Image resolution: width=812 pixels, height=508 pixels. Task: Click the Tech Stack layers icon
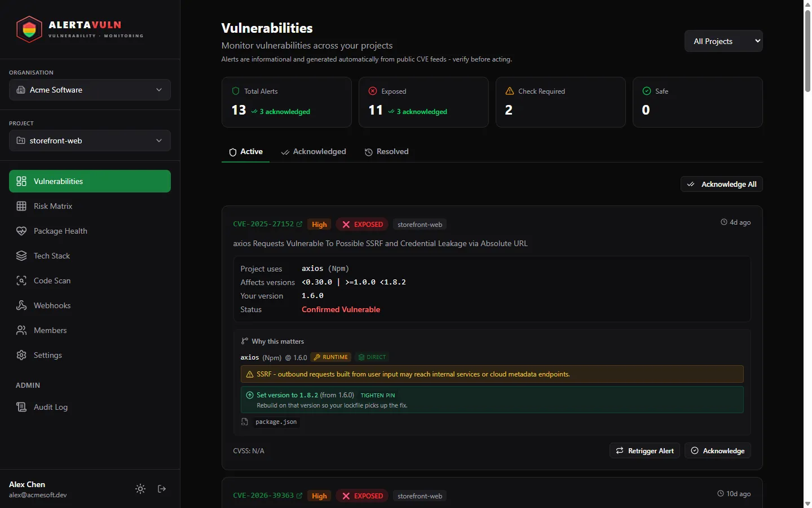pos(21,256)
